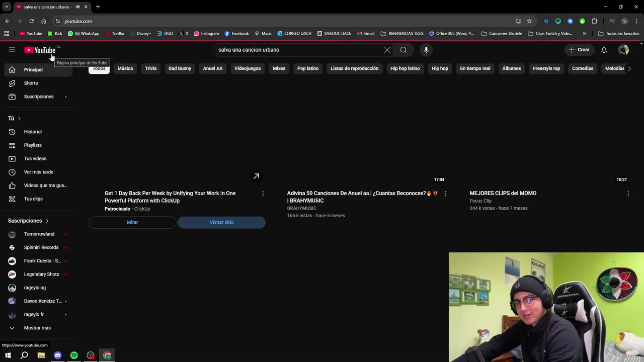This screenshot has width=644, height=362.
Task: Open options for Anuel aa video
Action: click(445, 194)
